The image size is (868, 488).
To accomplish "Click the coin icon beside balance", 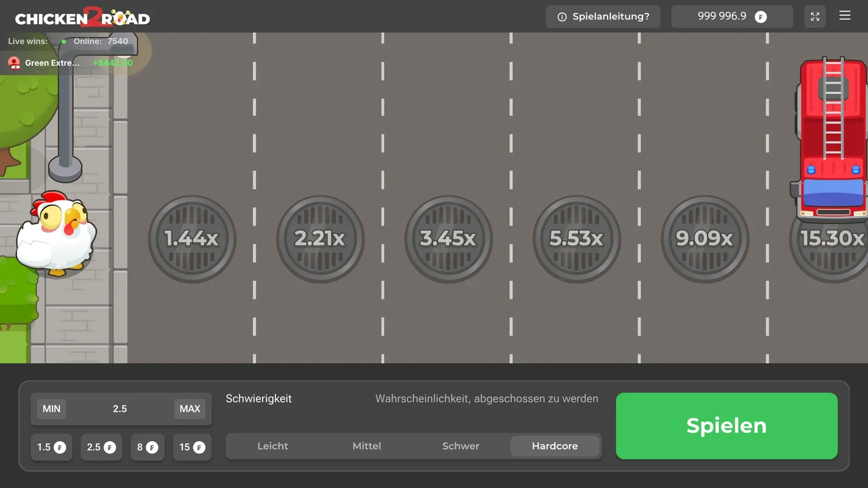I will [x=761, y=17].
